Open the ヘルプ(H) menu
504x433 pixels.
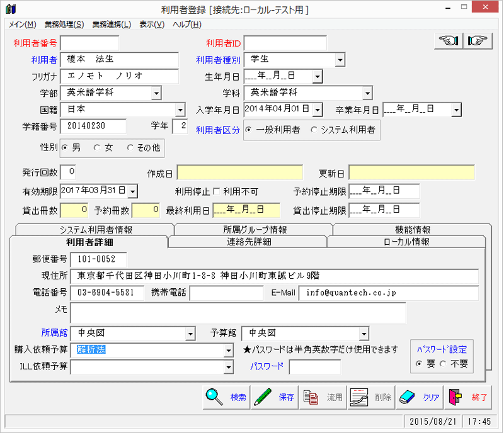[187, 25]
